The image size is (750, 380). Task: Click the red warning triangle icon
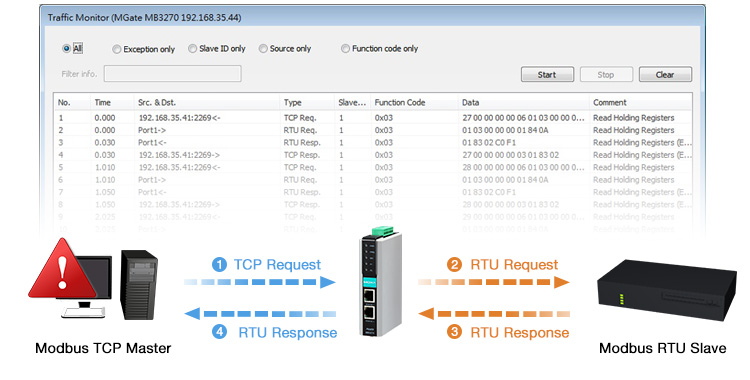63,269
